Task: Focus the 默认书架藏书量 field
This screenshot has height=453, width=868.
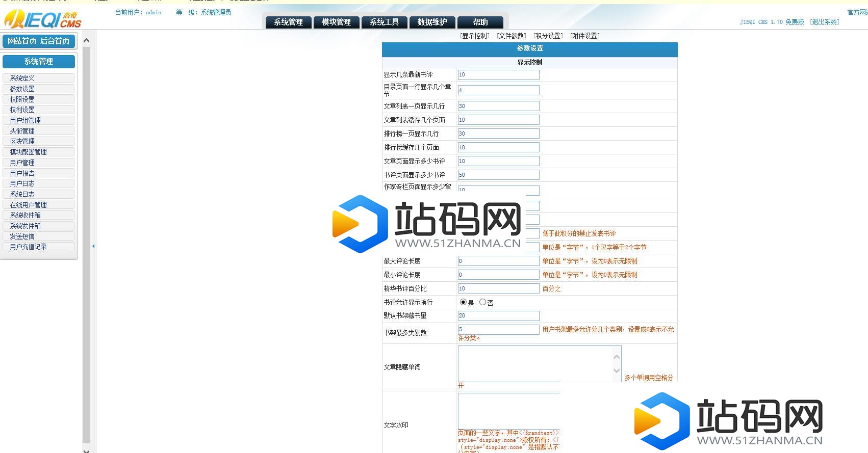Action: click(x=498, y=316)
